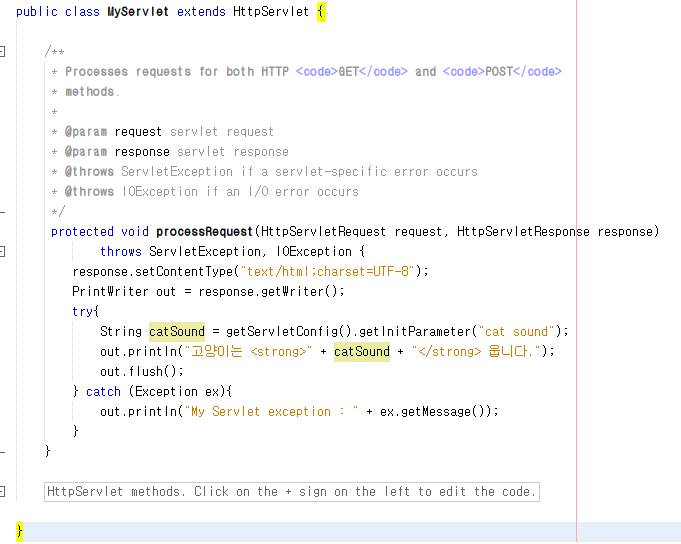Viewport: 681px width, 544px height.
Task: Click the HttpServletRequest parameter type
Action: 323,232
